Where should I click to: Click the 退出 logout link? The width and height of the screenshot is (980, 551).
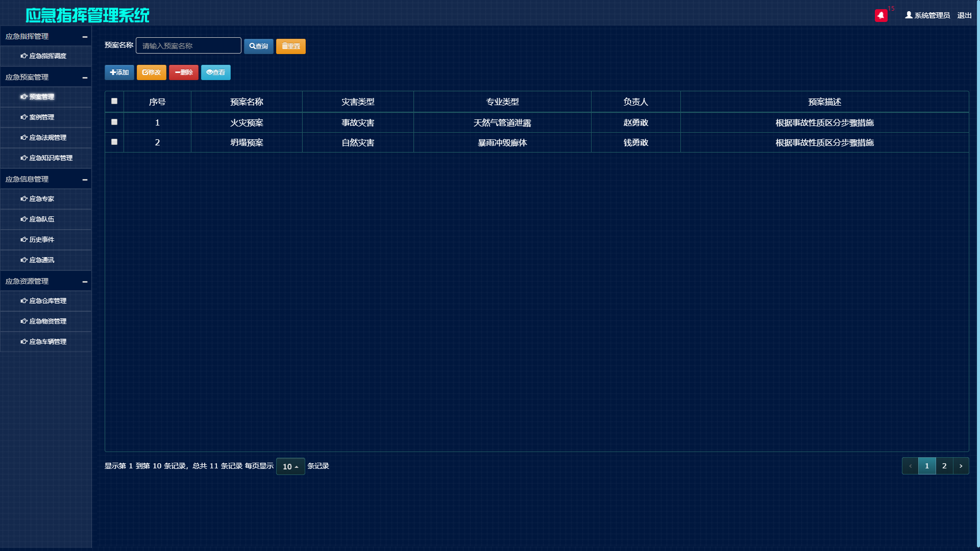[964, 15]
